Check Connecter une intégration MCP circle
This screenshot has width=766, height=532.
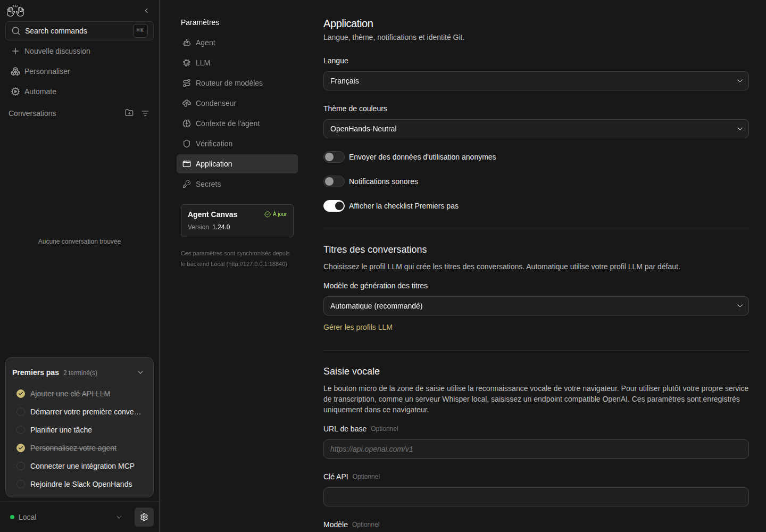click(x=21, y=466)
